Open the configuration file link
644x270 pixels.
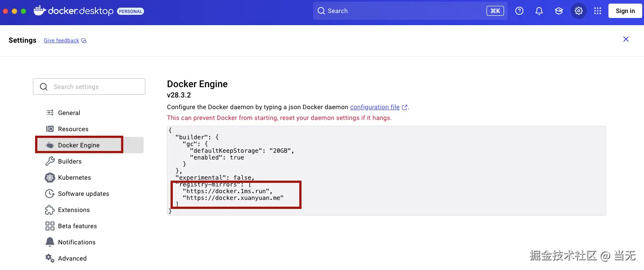[x=374, y=107]
